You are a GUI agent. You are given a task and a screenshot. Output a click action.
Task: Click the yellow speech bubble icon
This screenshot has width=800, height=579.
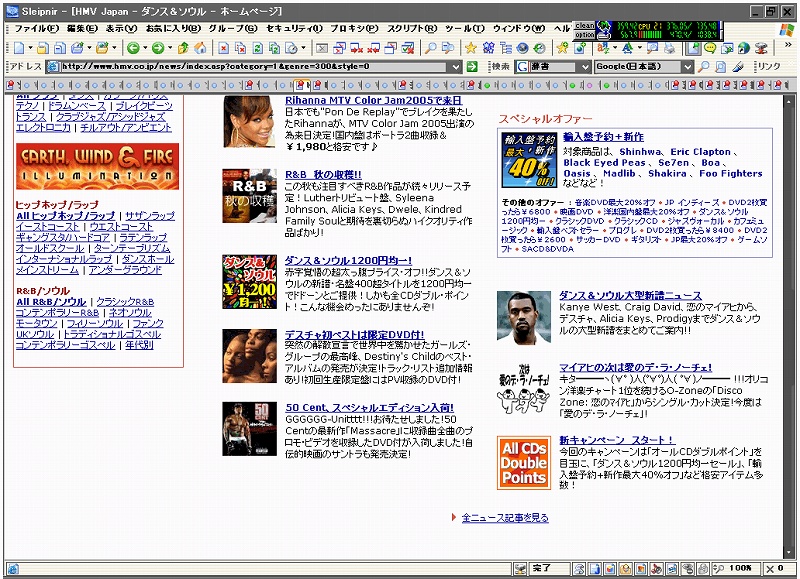point(710,48)
